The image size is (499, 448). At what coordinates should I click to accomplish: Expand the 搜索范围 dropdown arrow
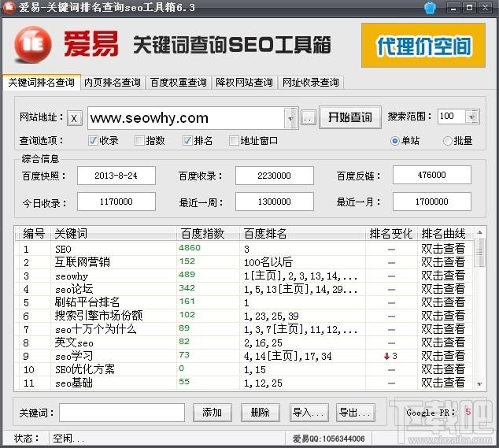tap(472, 117)
